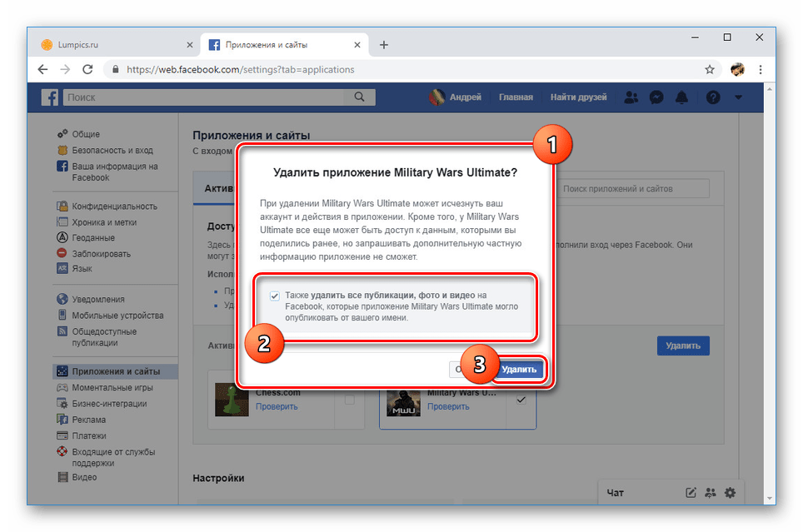Open the Messenger icon in top navigation
The width and height of the screenshot is (803, 532).
click(656, 97)
